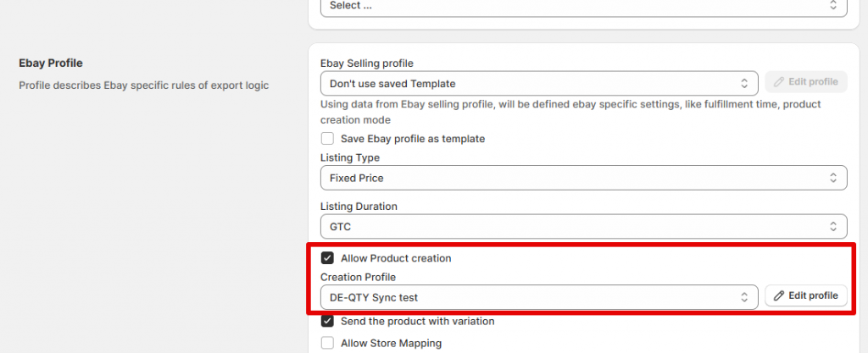Enable Save Ebay profile as template checkbox

(327, 139)
